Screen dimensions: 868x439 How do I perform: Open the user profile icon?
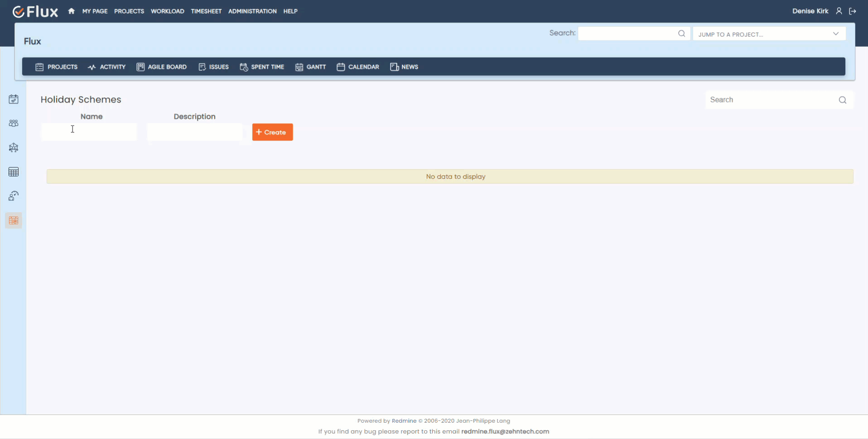(839, 11)
